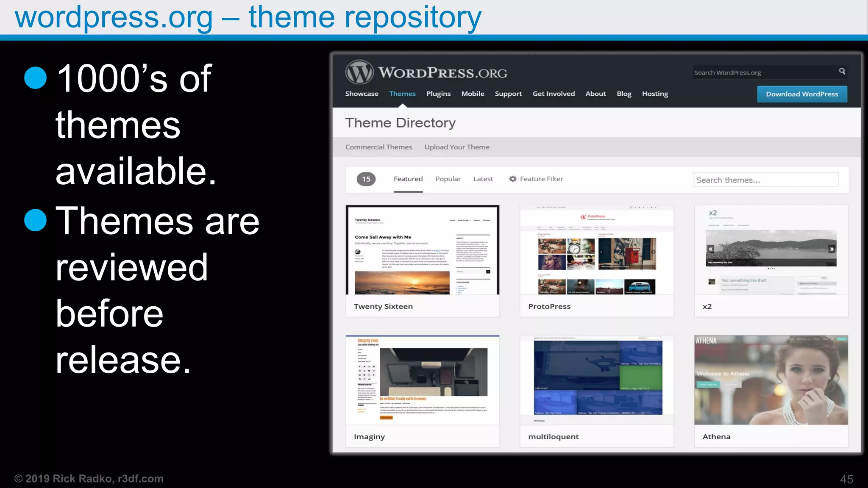This screenshot has height=488, width=868.
Task: Open the multiloquent theme thumbnail
Action: click(597, 380)
